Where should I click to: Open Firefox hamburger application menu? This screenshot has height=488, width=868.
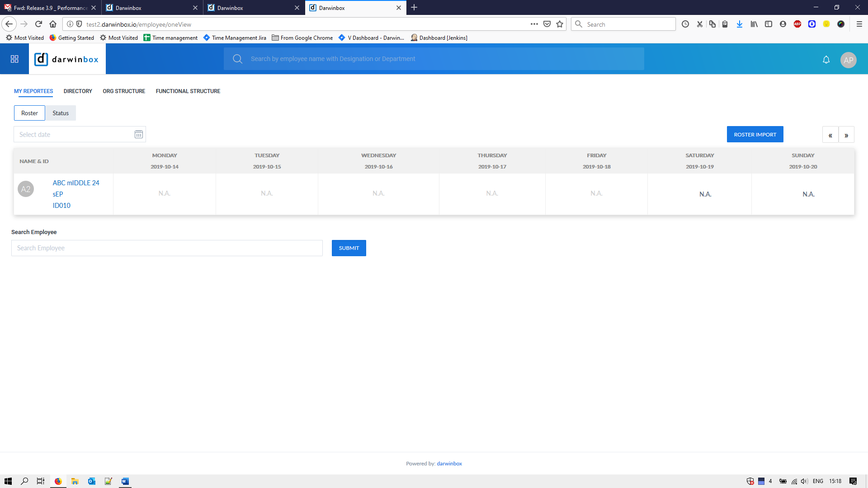[x=859, y=24]
